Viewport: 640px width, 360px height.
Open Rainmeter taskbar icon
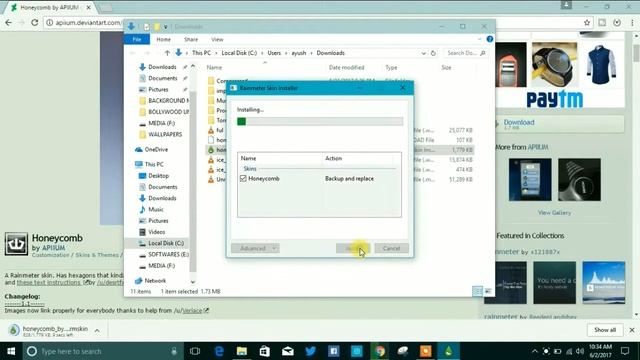point(449,351)
